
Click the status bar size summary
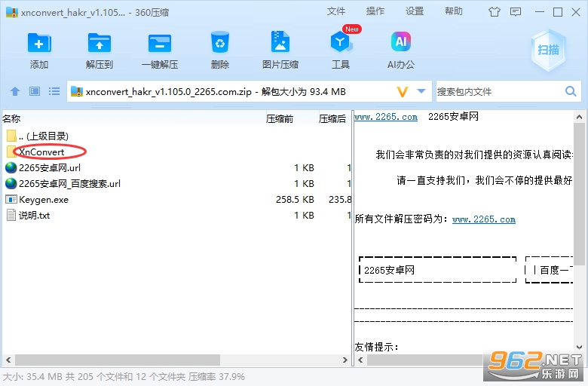coord(124,377)
